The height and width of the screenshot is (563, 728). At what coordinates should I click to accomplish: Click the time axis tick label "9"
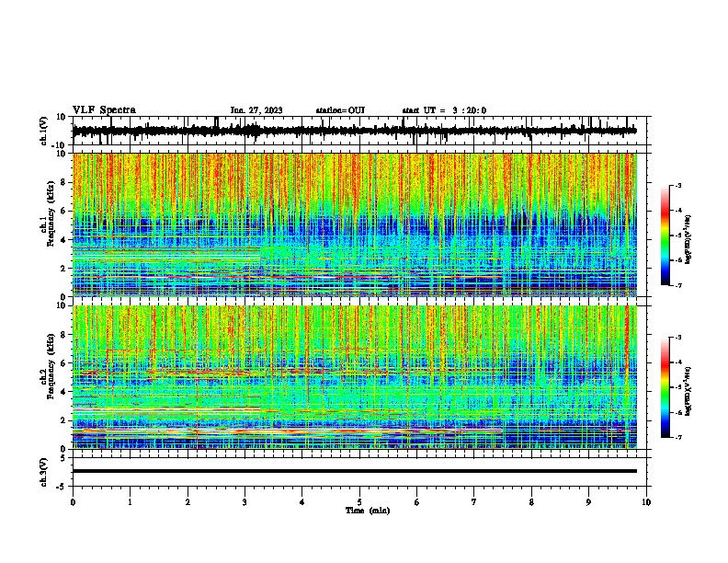pos(588,502)
